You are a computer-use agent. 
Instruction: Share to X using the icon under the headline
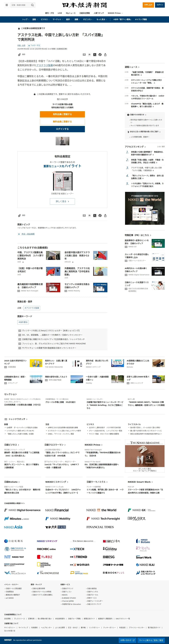tap(95, 54)
